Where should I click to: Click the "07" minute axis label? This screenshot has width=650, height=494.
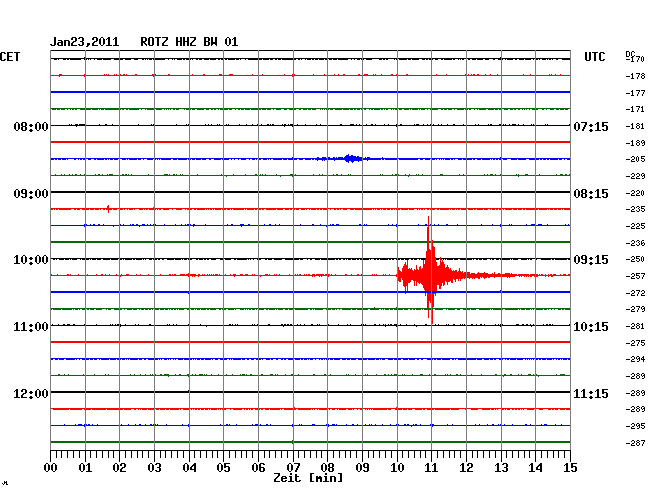click(x=293, y=468)
